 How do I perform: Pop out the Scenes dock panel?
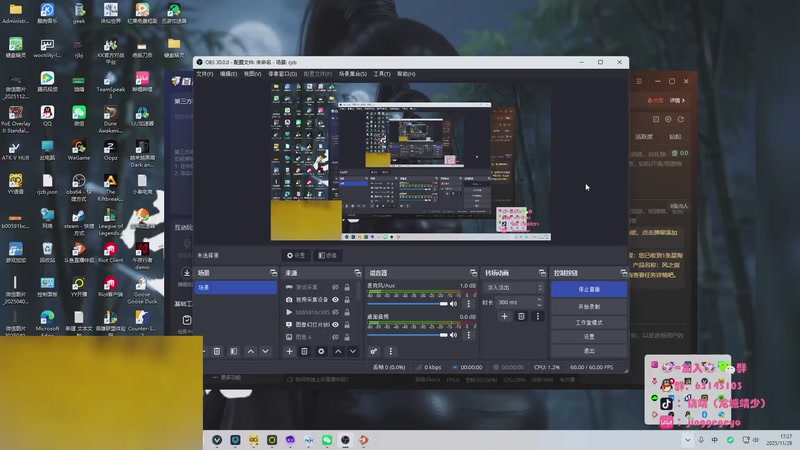[273, 273]
